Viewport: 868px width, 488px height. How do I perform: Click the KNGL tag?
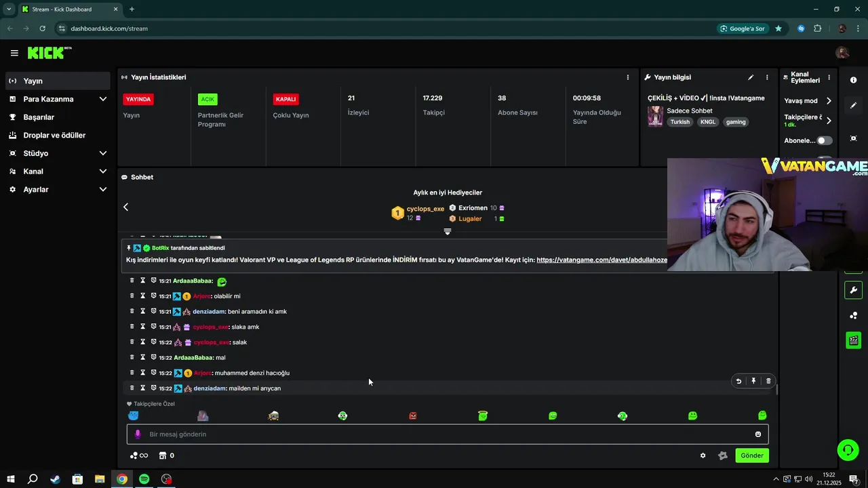point(708,122)
